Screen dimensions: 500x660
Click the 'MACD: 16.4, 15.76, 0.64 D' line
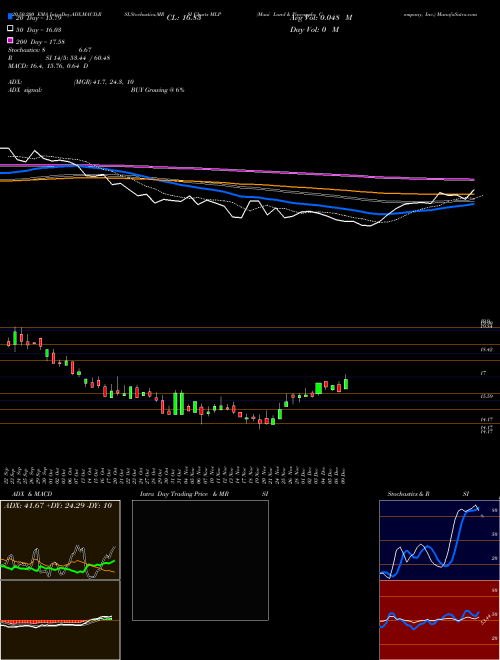tap(48, 66)
